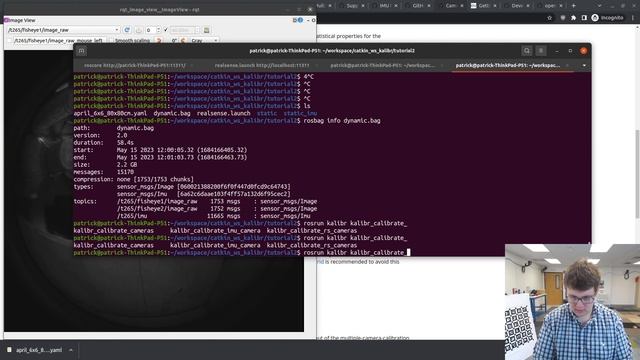Click the browser side panel icon
Image resolution: width=640 pixels, height=360 pixels.
(x=584, y=18)
